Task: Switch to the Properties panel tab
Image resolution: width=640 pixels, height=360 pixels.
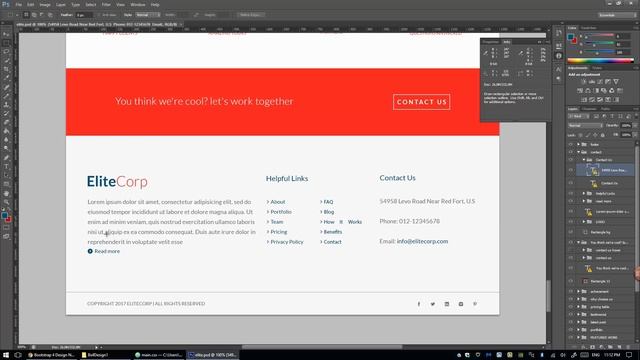Action: [x=491, y=42]
